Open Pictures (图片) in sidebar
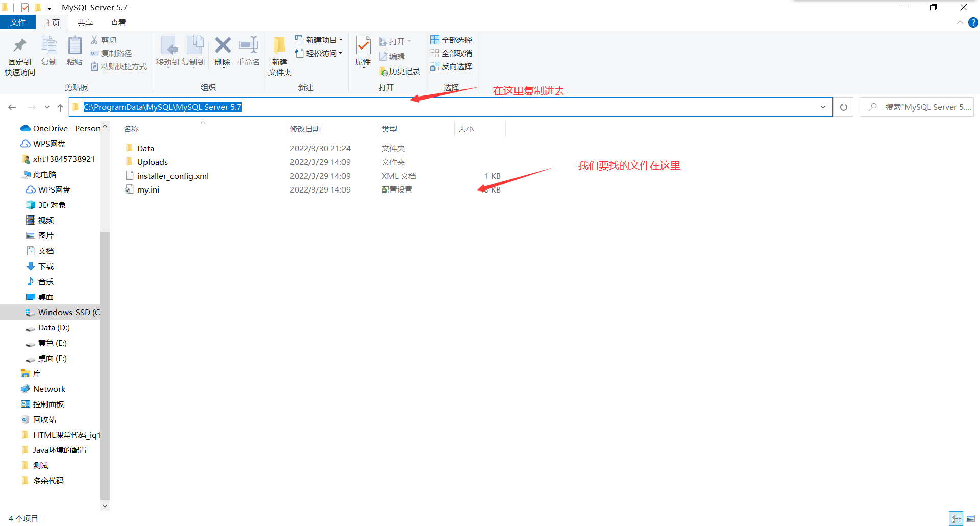 pos(40,235)
